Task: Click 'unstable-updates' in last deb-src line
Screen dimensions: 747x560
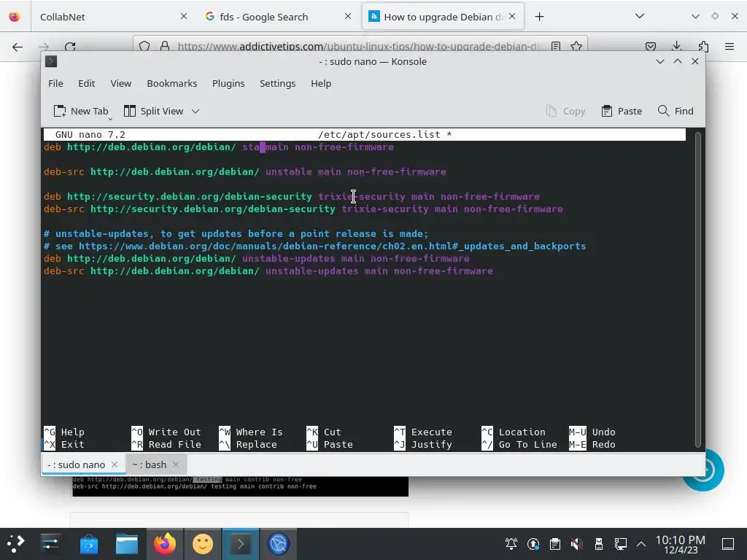Action: tap(312, 271)
